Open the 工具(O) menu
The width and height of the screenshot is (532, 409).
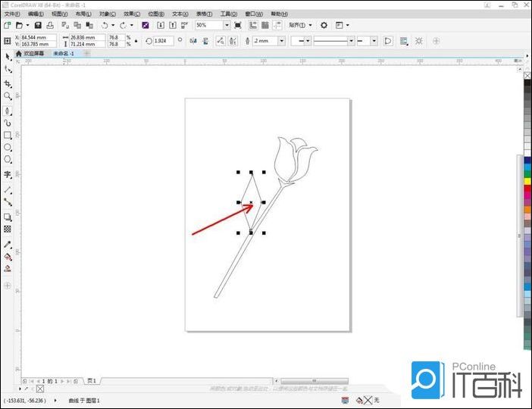[229, 14]
